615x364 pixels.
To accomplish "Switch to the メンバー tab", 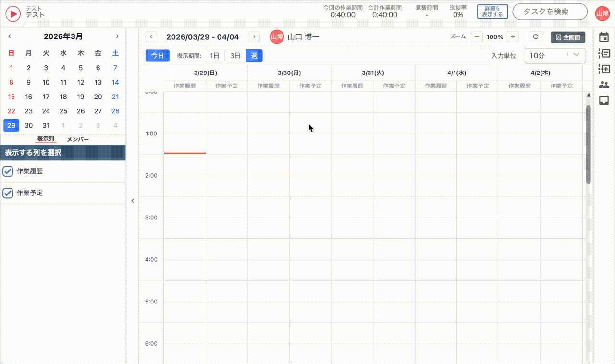I will click(x=77, y=139).
